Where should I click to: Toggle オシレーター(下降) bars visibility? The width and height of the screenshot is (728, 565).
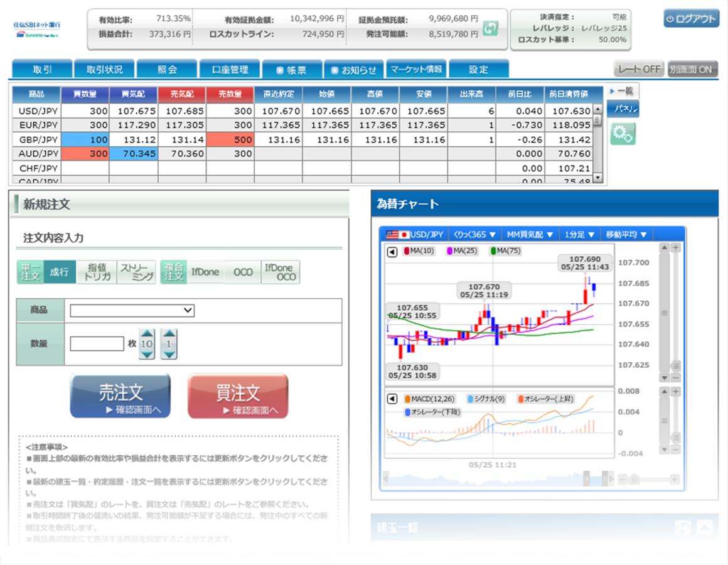click(x=432, y=412)
